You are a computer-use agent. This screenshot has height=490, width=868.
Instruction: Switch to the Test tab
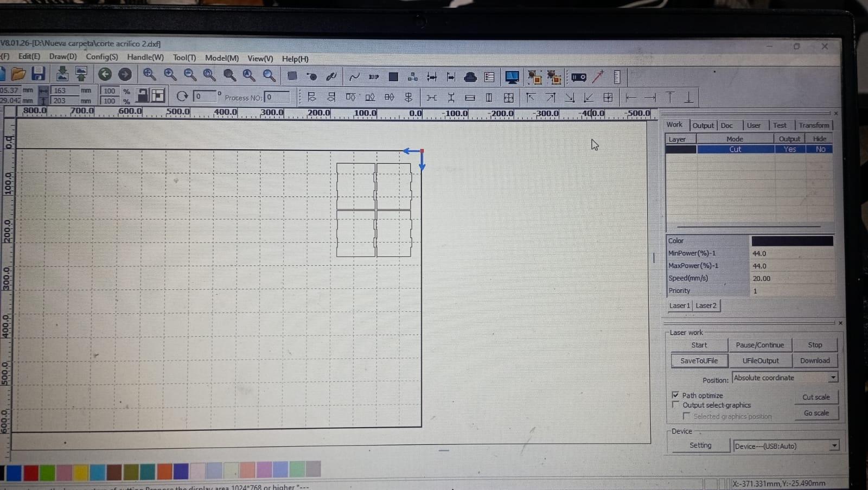780,125
